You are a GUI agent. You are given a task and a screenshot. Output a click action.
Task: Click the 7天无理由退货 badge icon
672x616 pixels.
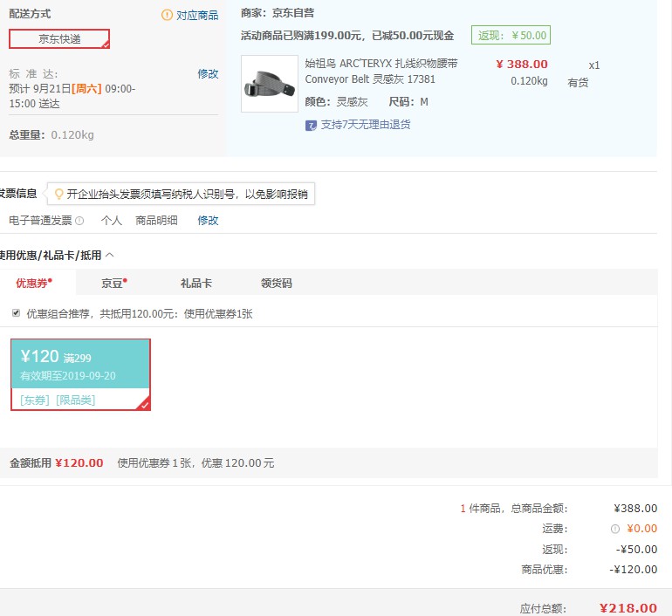311,126
